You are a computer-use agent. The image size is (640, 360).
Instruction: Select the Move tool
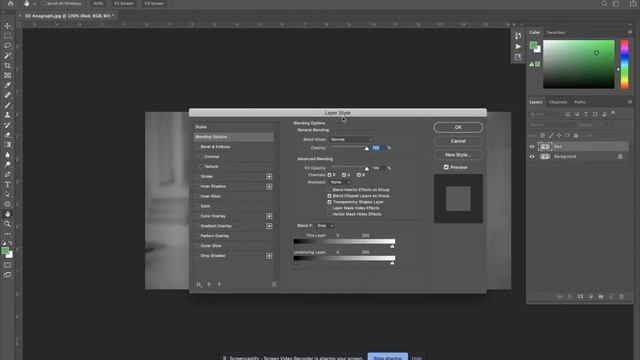7,26
